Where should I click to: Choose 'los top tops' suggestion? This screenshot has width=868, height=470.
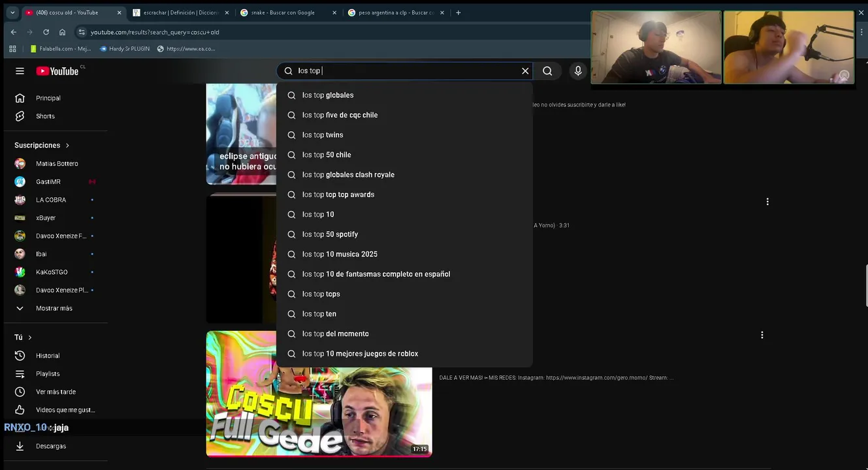pyautogui.click(x=404, y=294)
